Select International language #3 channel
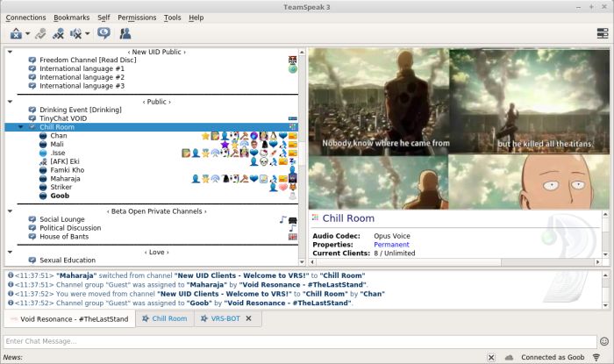The width and height of the screenshot is (614, 364). 82,86
